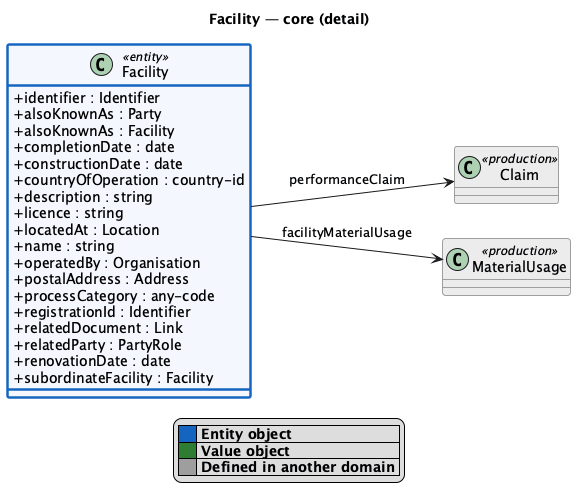Image resolution: width=584 pixels, height=500 pixels.
Task: Select the identifier : Identifier attribute
Action: coord(87,98)
